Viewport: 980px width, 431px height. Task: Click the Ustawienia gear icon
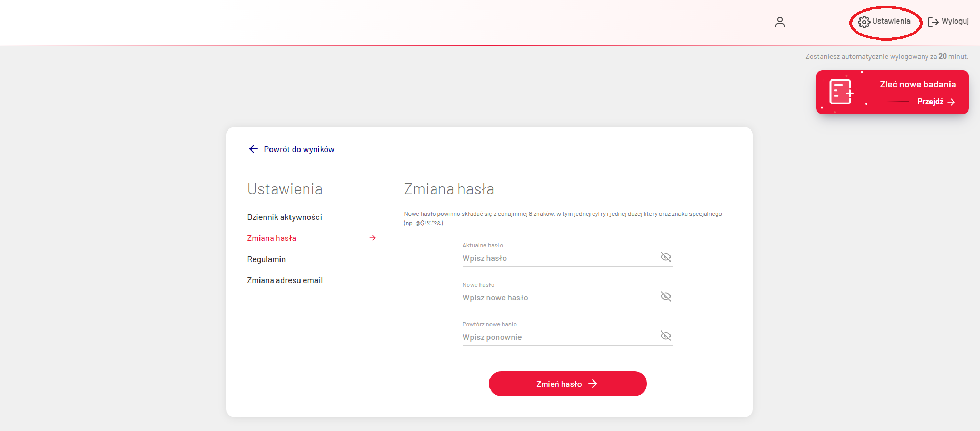pyautogui.click(x=864, y=22)
